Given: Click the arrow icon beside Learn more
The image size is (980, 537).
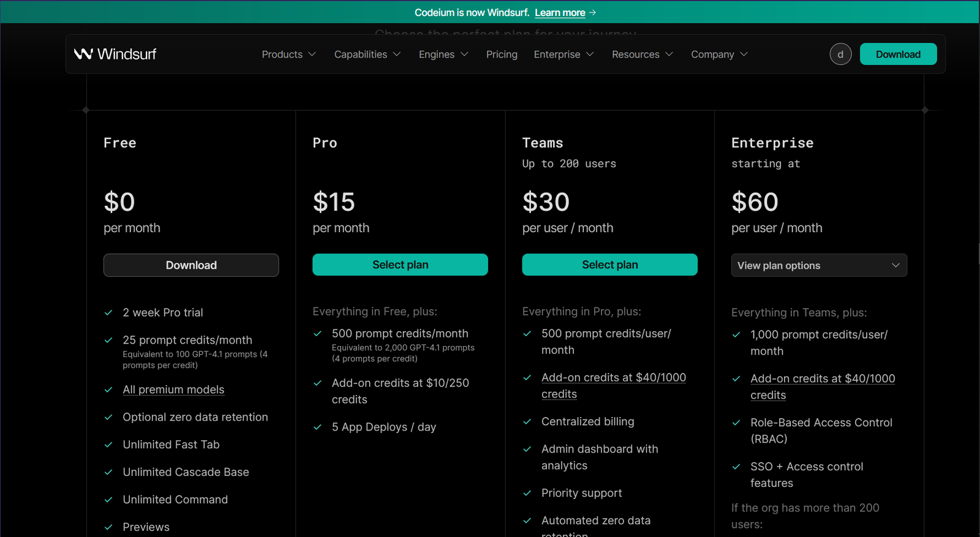Looking at the screenshot, I should pyautogui.click(x=592, y=12).
